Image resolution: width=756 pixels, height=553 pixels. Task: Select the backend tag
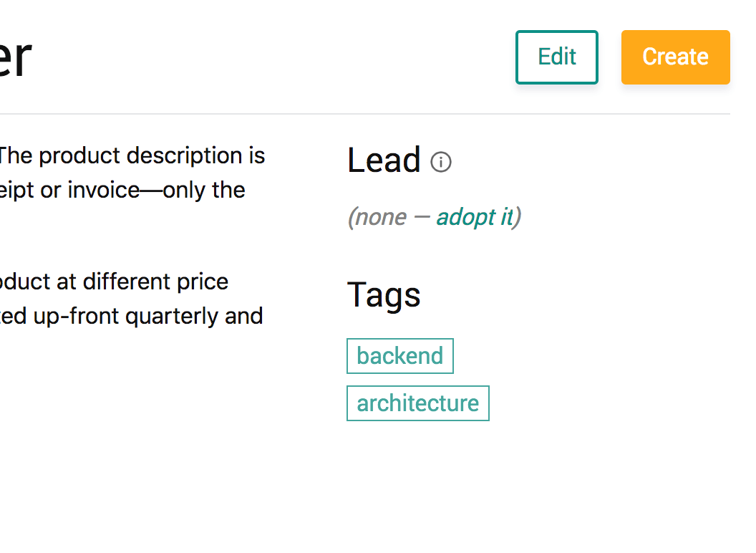[x=400, y=356]
